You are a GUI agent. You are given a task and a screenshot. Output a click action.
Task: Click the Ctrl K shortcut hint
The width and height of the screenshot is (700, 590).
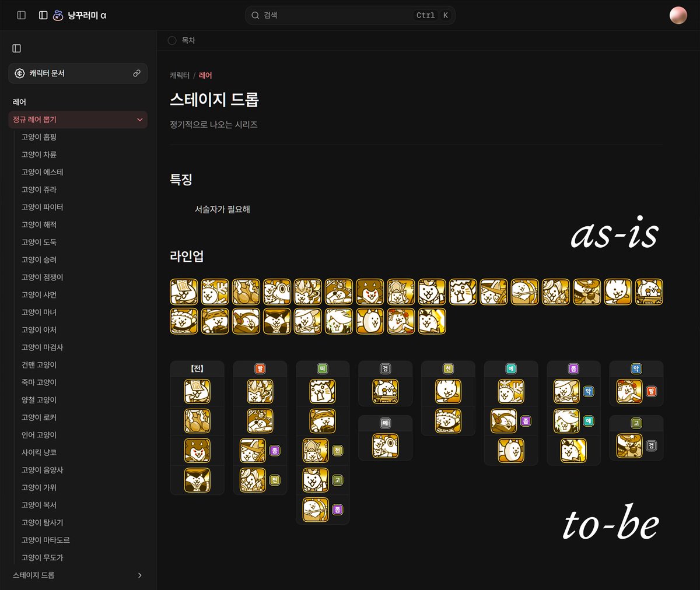pos(432,15)
